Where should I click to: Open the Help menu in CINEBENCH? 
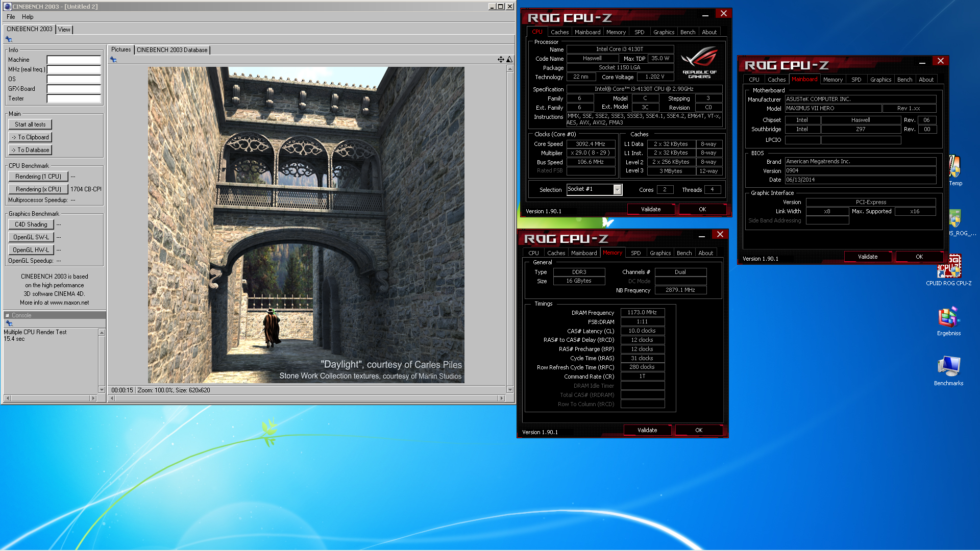pyautogui.click(x=28, y=17)
